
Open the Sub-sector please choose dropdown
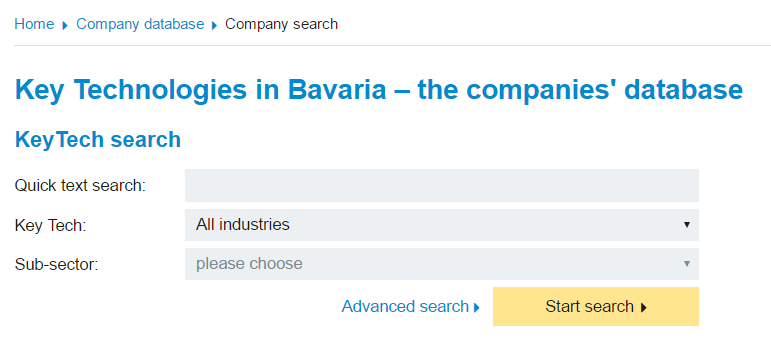click(442, 264)
